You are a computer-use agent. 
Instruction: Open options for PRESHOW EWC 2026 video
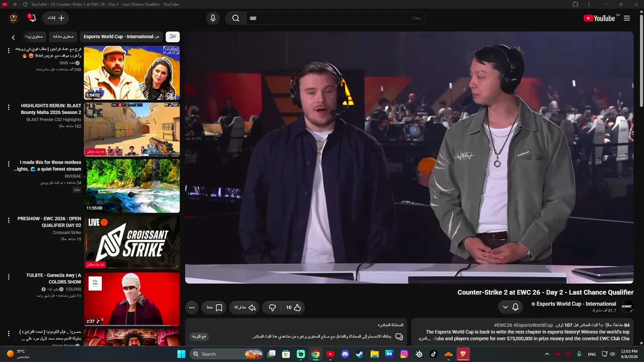click(9, 220)
